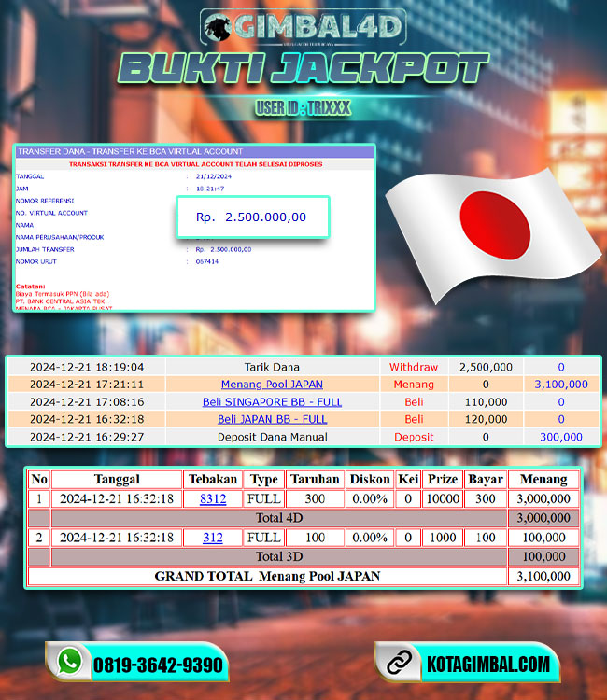Click the 2024-12-21 17:21:11 timestamp

coord(87,385)
